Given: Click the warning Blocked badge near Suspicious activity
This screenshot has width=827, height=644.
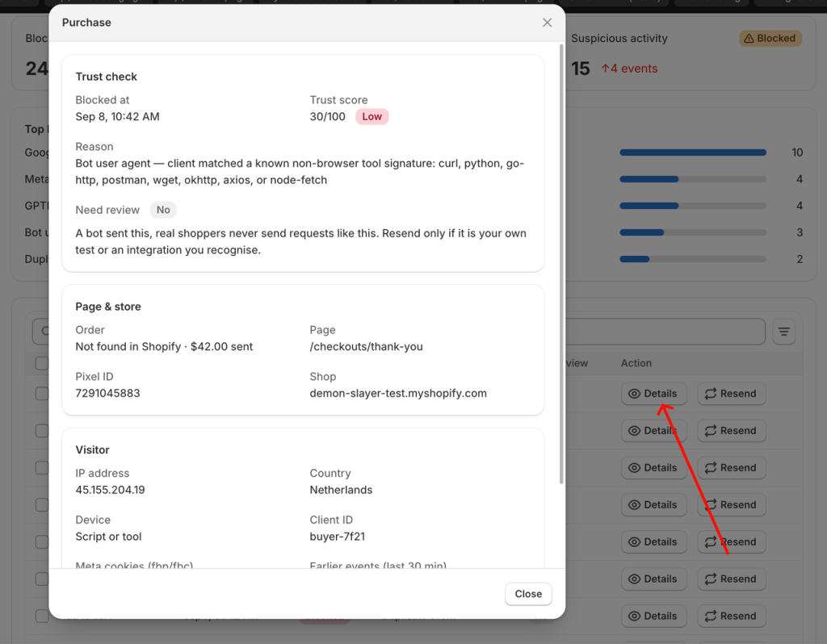Looking at the screenshot, I should click(x=770, y=39).
